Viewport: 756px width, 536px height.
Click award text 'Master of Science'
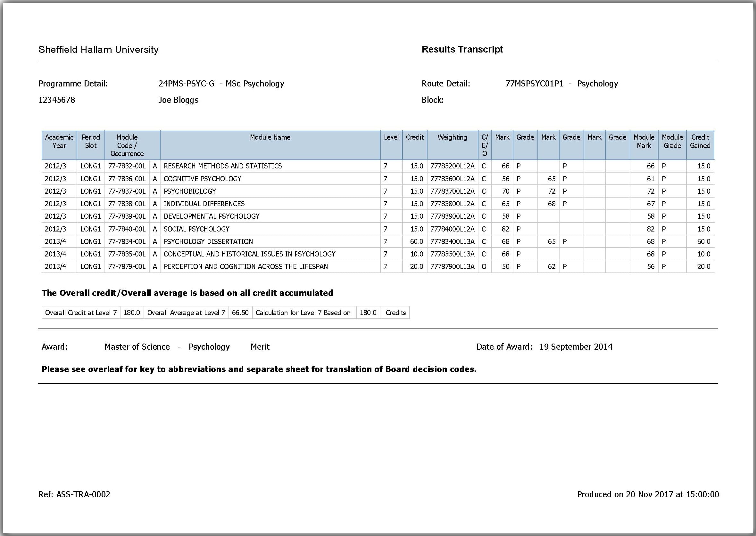point(137,346)
